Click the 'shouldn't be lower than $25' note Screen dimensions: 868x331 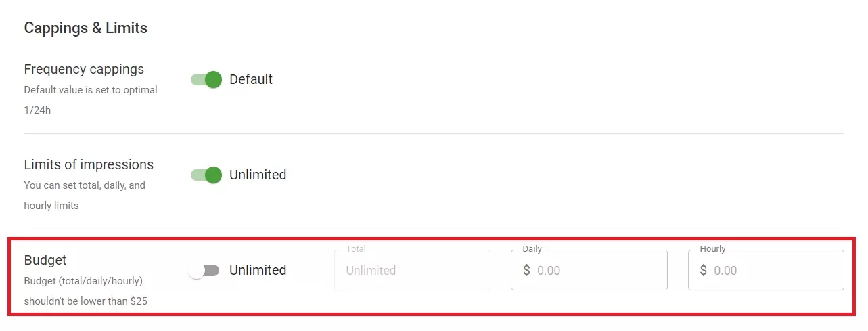[x=85, y=301]
